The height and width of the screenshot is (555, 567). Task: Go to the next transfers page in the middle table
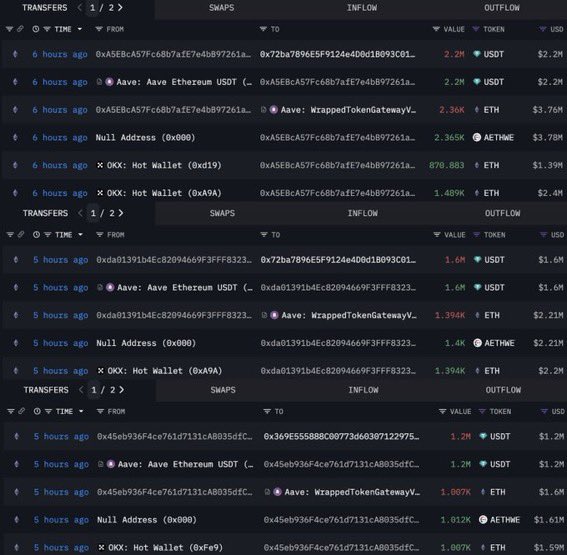(121, 213)
